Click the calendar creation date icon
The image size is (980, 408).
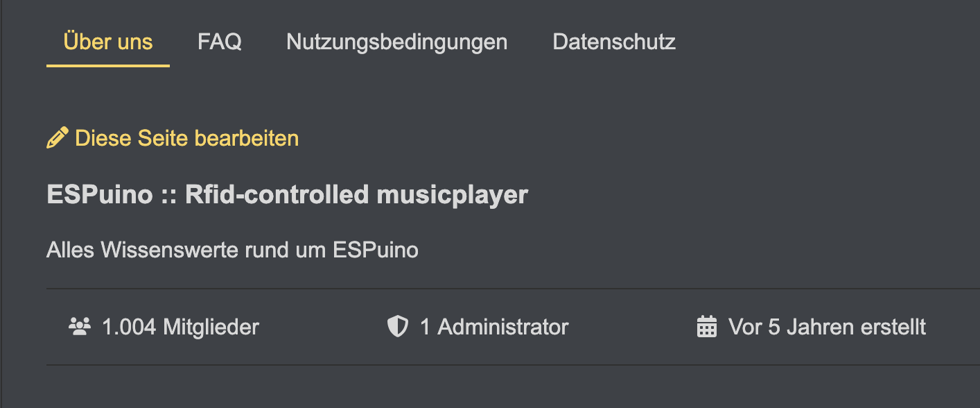point(706,326)
